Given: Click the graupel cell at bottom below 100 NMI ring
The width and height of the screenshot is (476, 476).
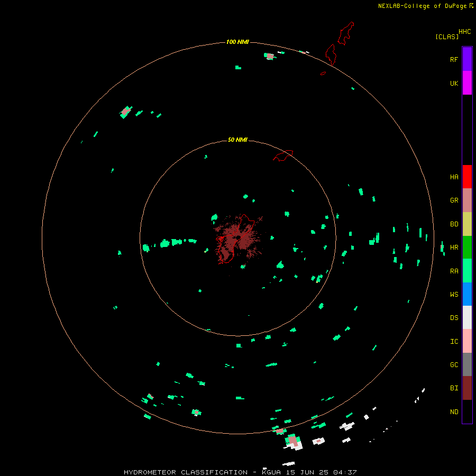Looking at the screenshot, I should click(292, 441).
